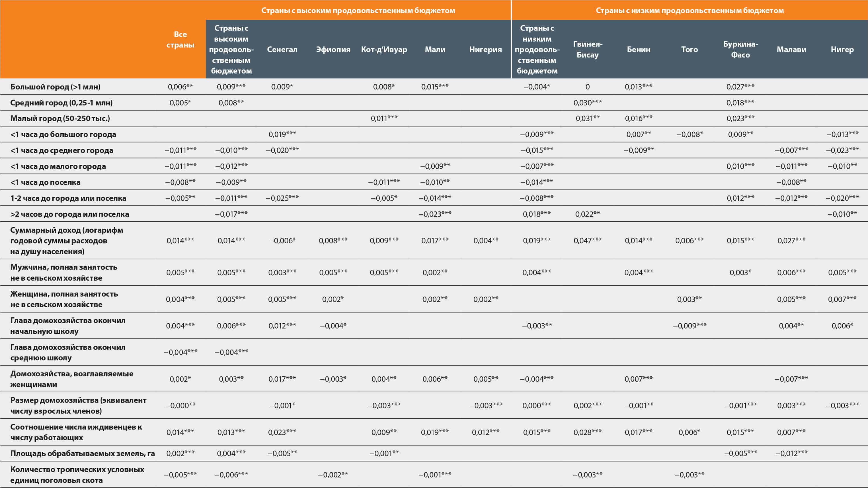Select value '0,030***' in Средний город row
Image resolution: width=868 pixels, height=488 pixels.
pos(588,103)
